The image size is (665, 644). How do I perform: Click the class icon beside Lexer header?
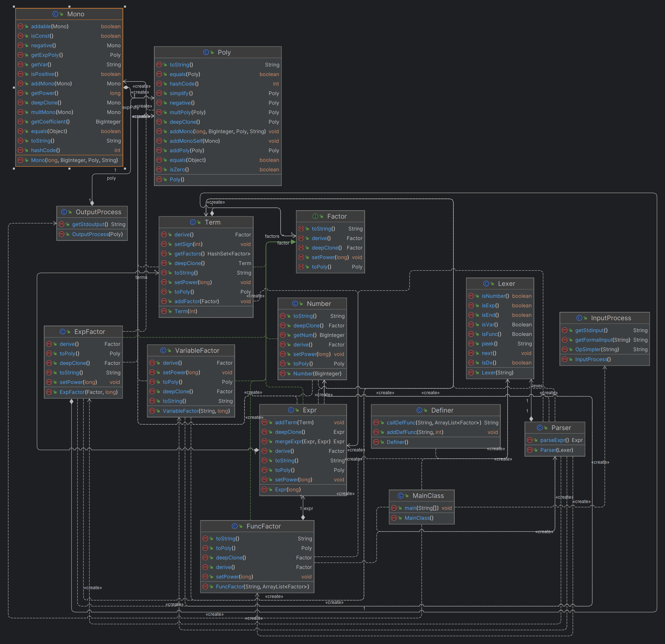[486, 283]
